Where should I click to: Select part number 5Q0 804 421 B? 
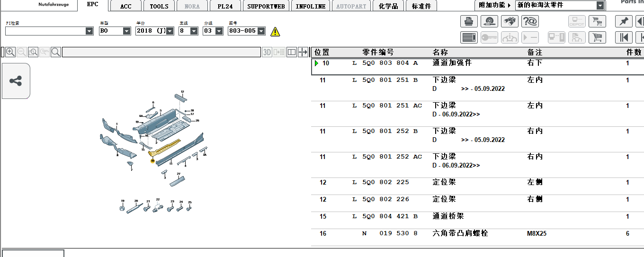coord(390,216)
